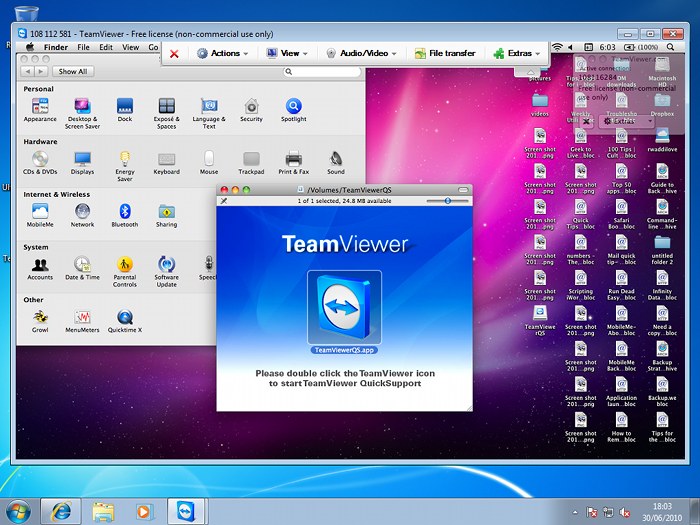Open the Wi-Fi status menu
This screenshot has height=525, width=700.
point(557,47)
